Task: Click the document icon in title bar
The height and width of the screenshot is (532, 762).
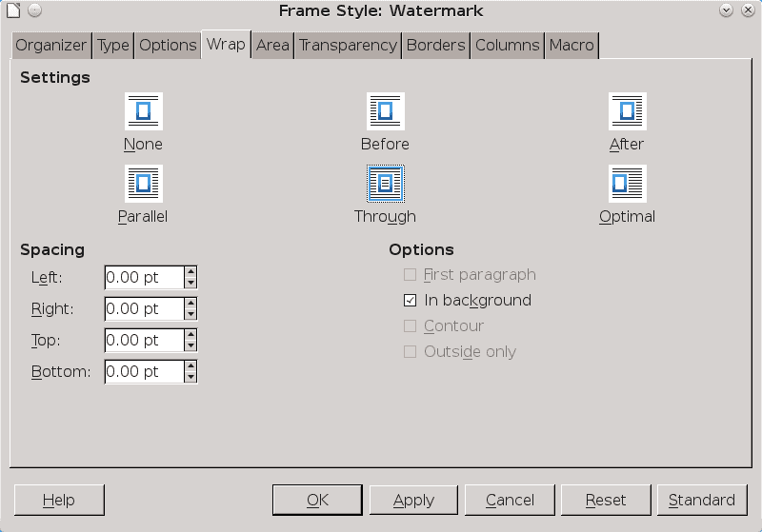Action: point(12,10)
